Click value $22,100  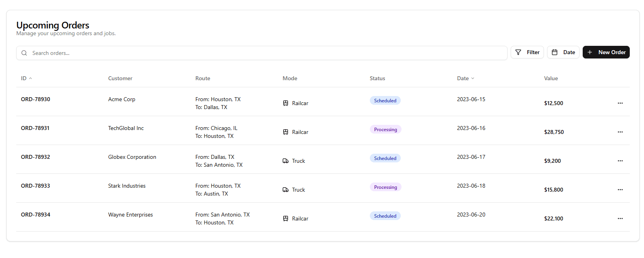tap(553, 218)
